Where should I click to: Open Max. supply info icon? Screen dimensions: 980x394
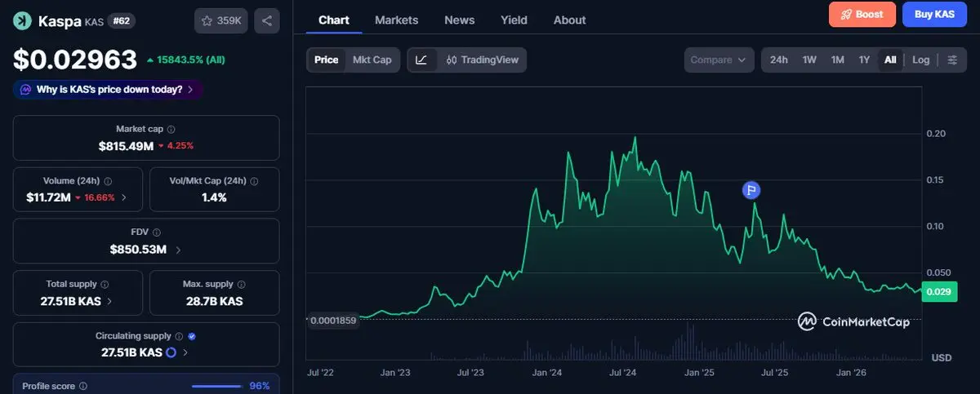241,285
